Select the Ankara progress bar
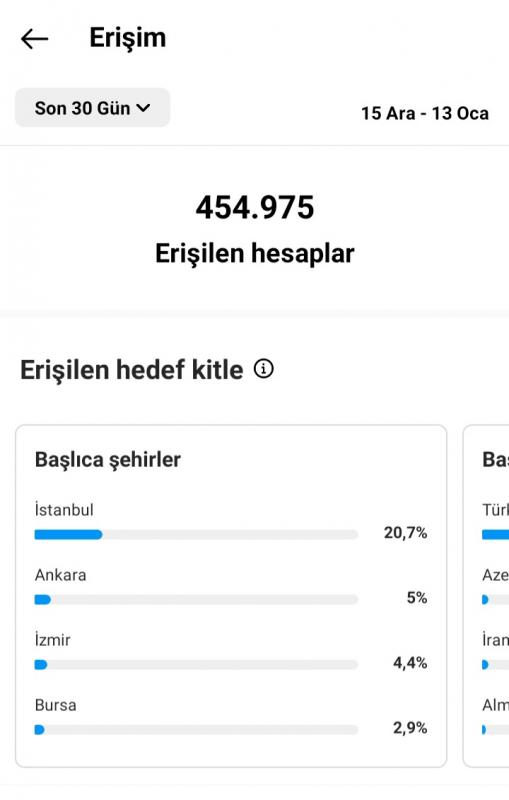Screen dimensions: 509x800 pyautogui.click(x=196, y=599)
